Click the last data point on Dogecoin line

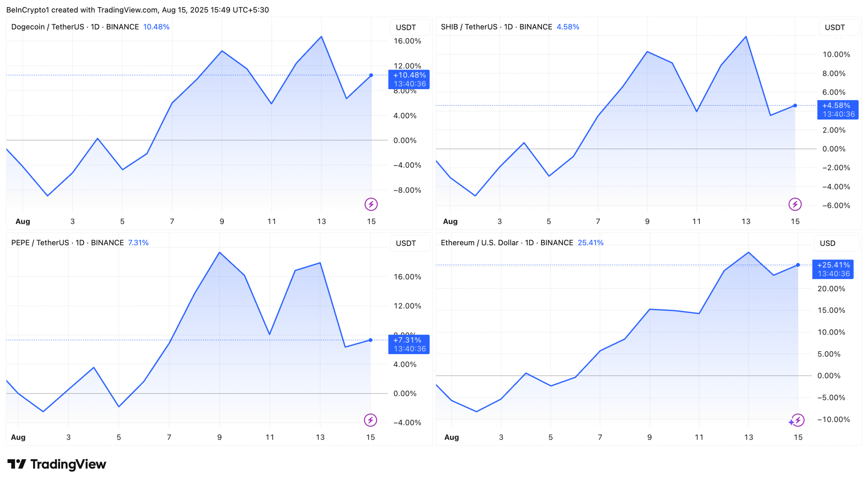point(371,75)
